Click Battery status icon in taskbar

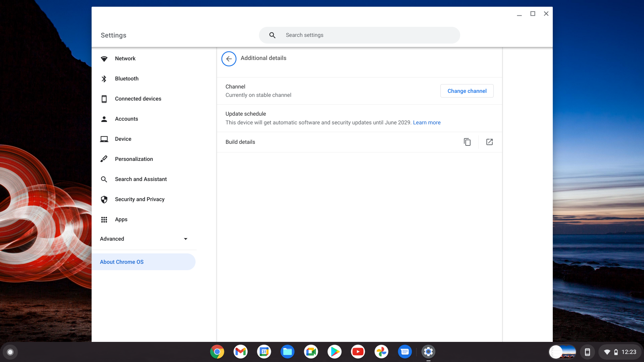(x=615, y=352)
